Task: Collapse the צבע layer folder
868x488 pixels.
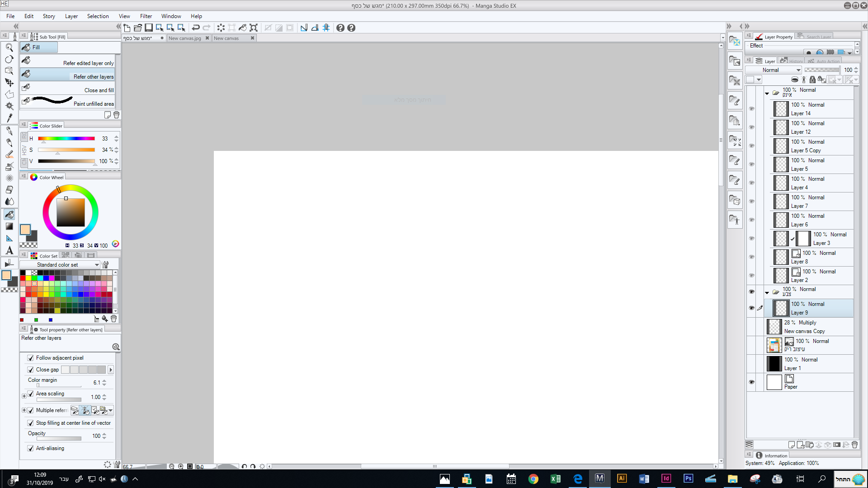Action: point(767,293)
